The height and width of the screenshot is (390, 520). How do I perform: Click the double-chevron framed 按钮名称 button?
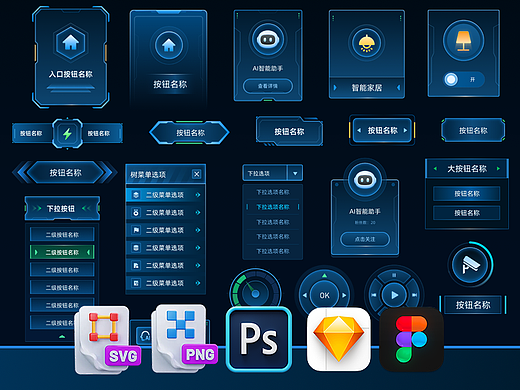[65, 173]
